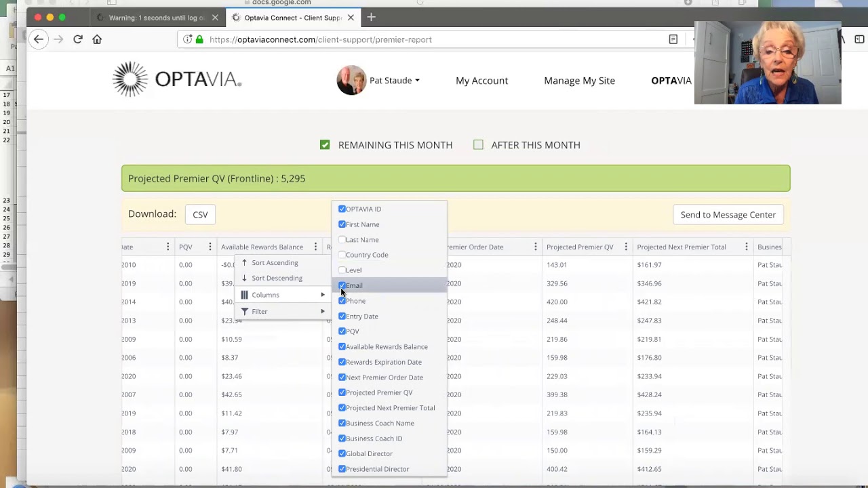
Task: Uncheck Projected Next Premier Total in list
Action: pos(342,408)
